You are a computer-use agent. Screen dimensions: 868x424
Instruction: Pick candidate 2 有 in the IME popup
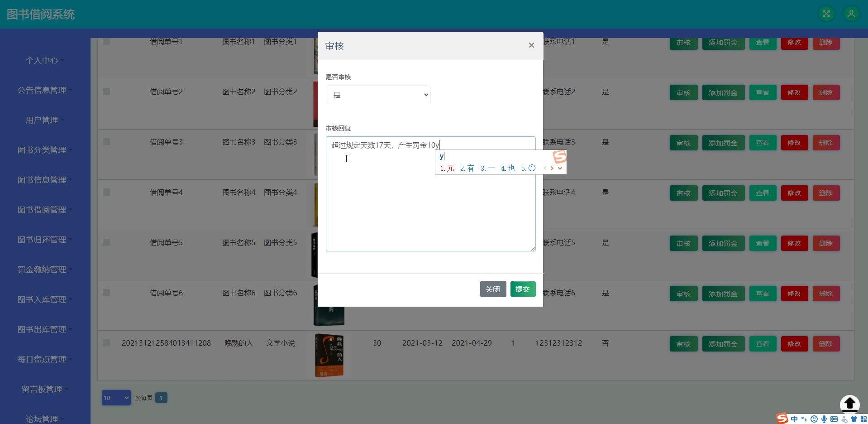467,169
